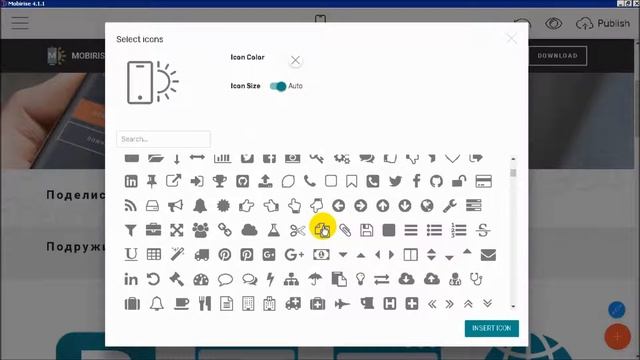Select the double chevron right icon

(449, 304)
